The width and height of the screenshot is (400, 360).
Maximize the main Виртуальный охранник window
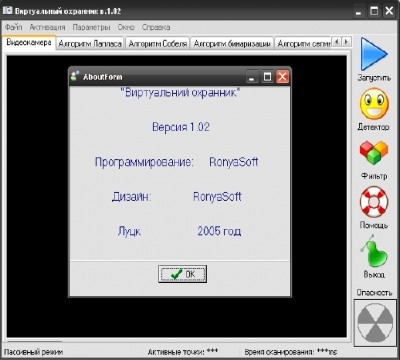(374, 11)
